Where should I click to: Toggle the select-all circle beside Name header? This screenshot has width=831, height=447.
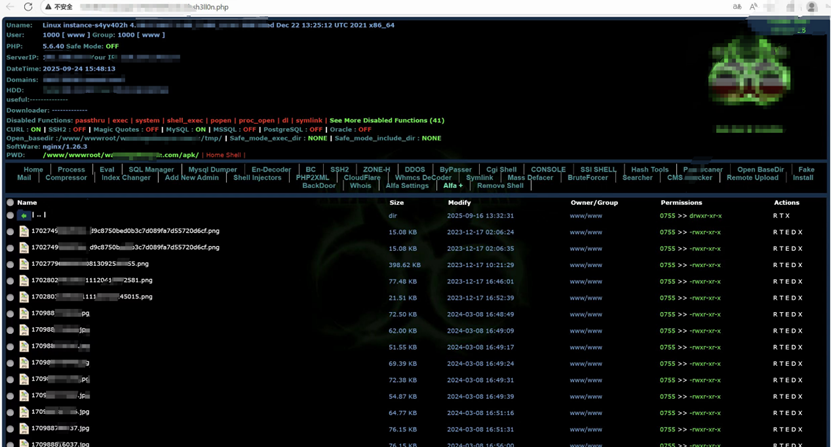tap(10, 202)
